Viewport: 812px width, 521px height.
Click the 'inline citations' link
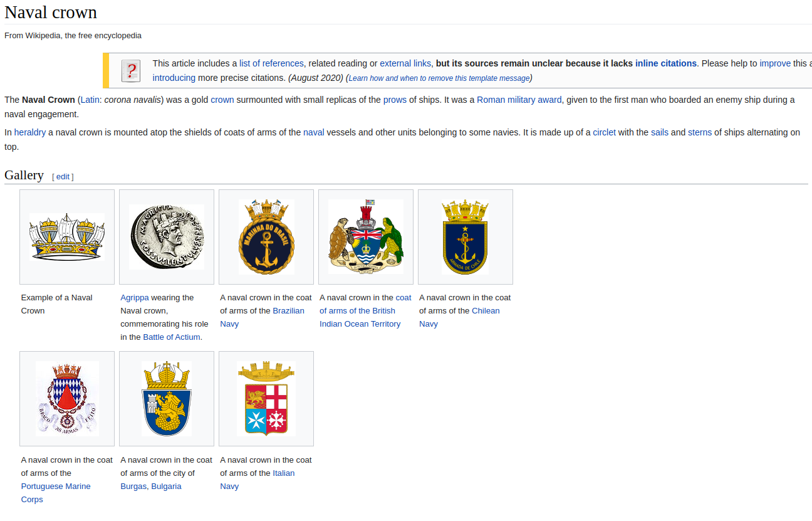[665, 63]
